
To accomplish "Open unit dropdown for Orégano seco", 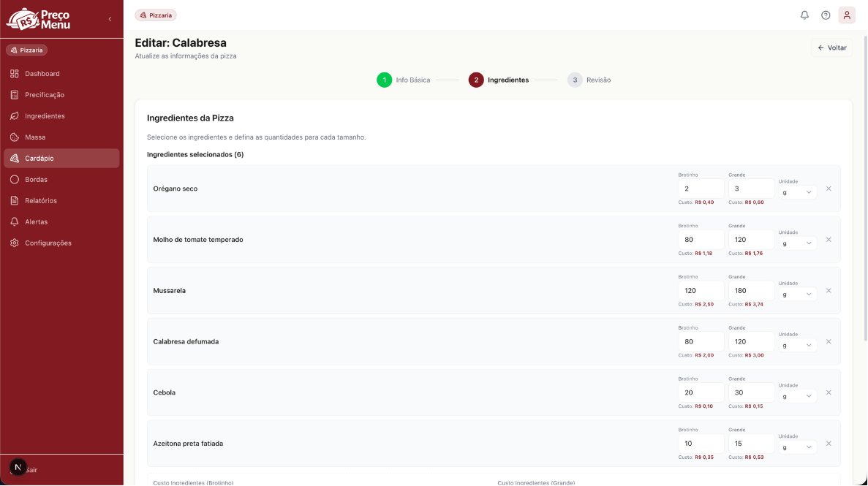I will [797, 193].
